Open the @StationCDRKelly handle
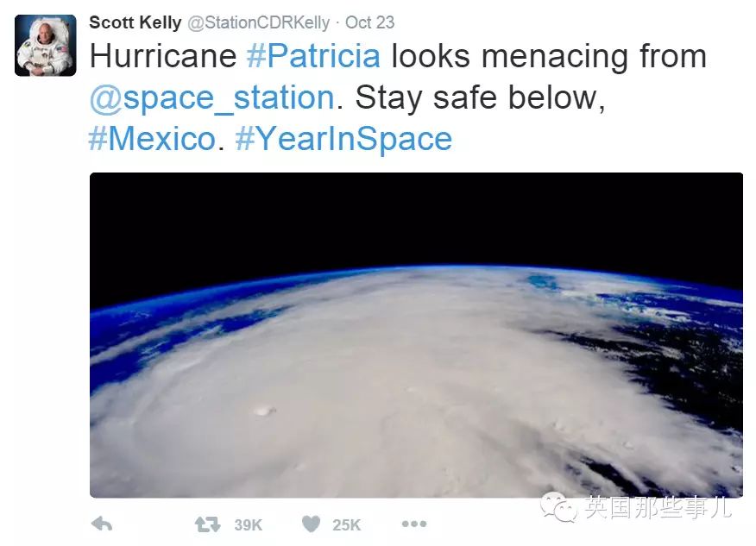The height and width of the screenshot is (546, 756). [258, 22]
